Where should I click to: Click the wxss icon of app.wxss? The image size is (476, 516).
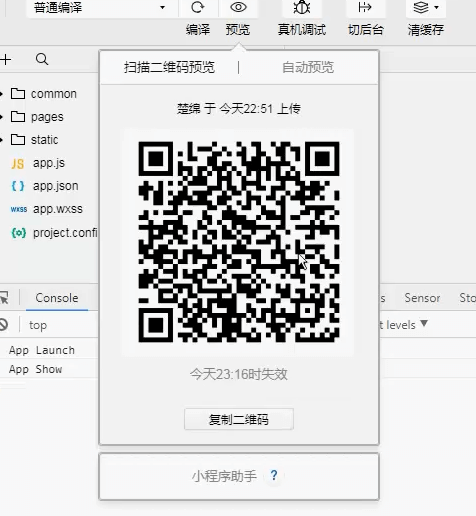pyautogui.click(x=19, y=209)
